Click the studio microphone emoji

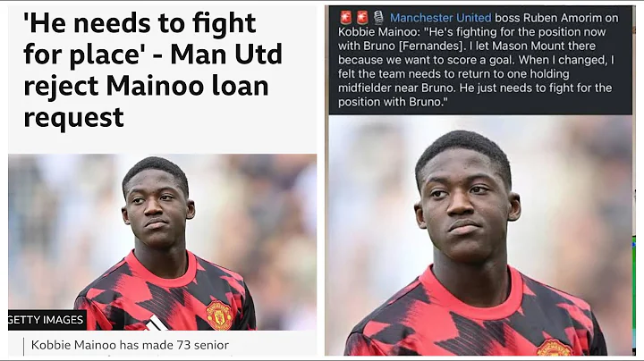point(378,17)
